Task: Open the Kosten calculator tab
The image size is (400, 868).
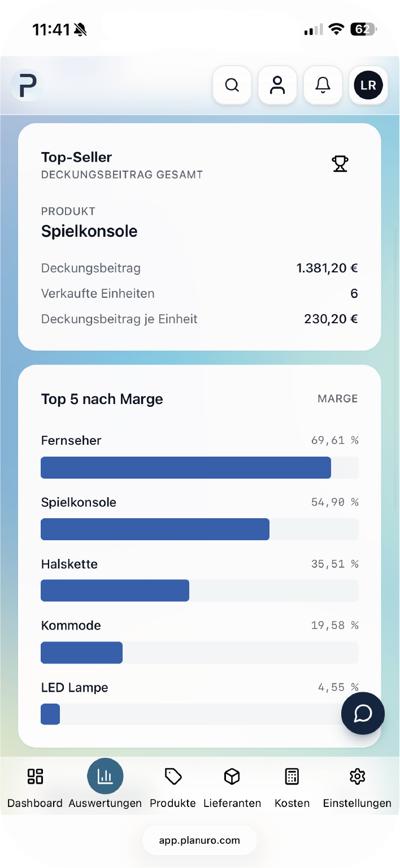Action: [x=292, y=787]
